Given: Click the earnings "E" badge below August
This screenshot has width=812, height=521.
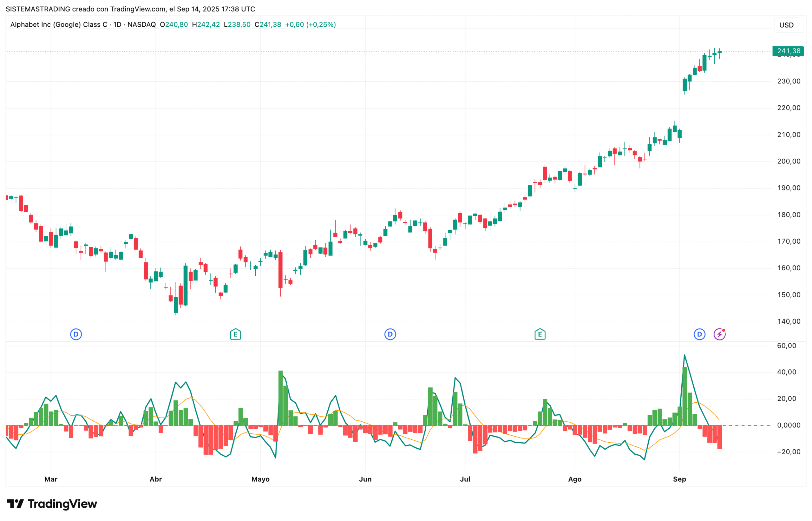Looking at the screenshot, I should pos(540,334).
